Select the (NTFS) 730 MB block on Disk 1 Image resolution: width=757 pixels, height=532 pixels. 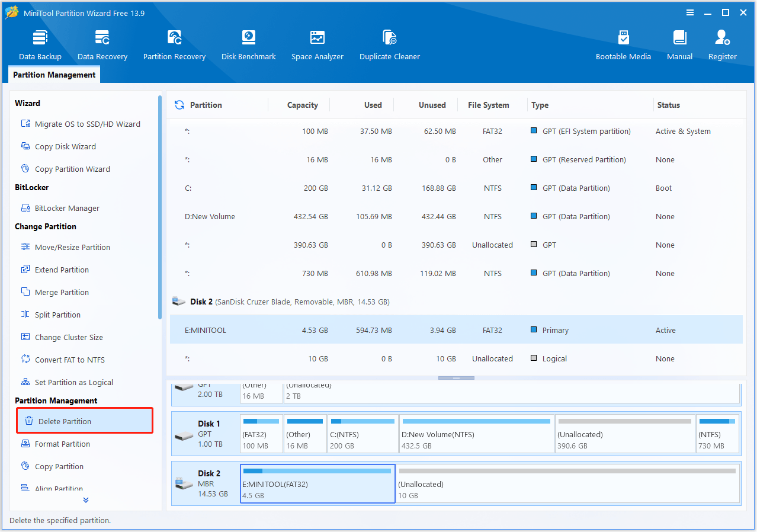(717, 434)
